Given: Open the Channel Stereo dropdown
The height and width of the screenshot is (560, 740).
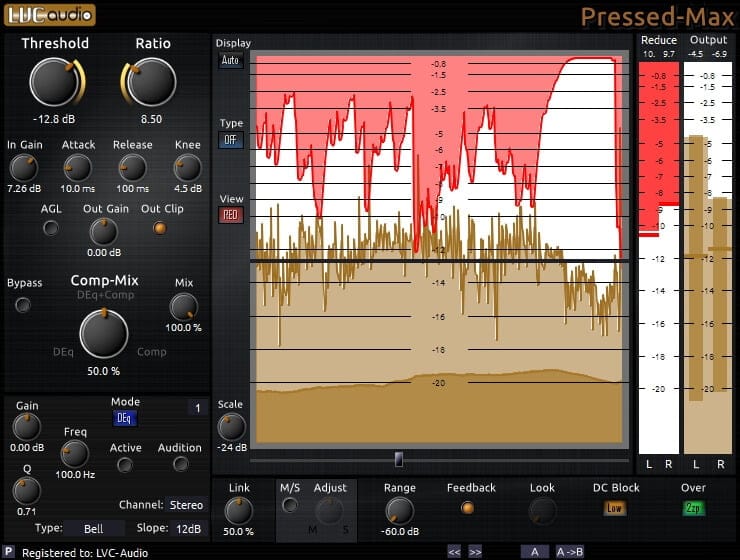Looking at the screenshot, I should point(186,505).
